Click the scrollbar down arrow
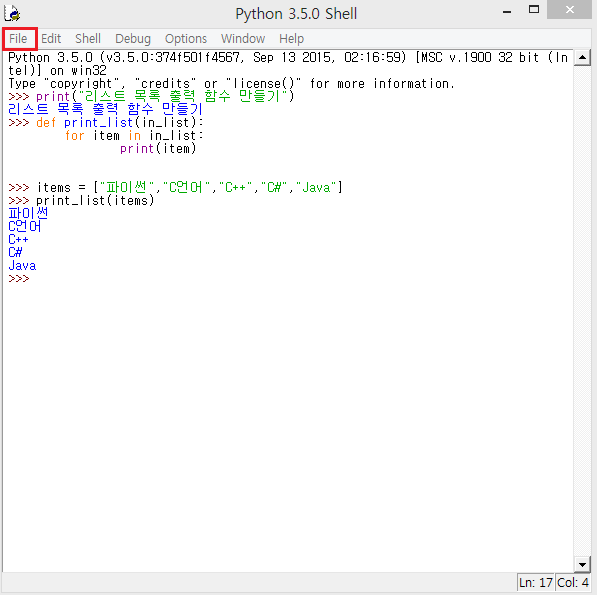Image resolution: width=597 pixels, height=595 pixels. [582, 564]
